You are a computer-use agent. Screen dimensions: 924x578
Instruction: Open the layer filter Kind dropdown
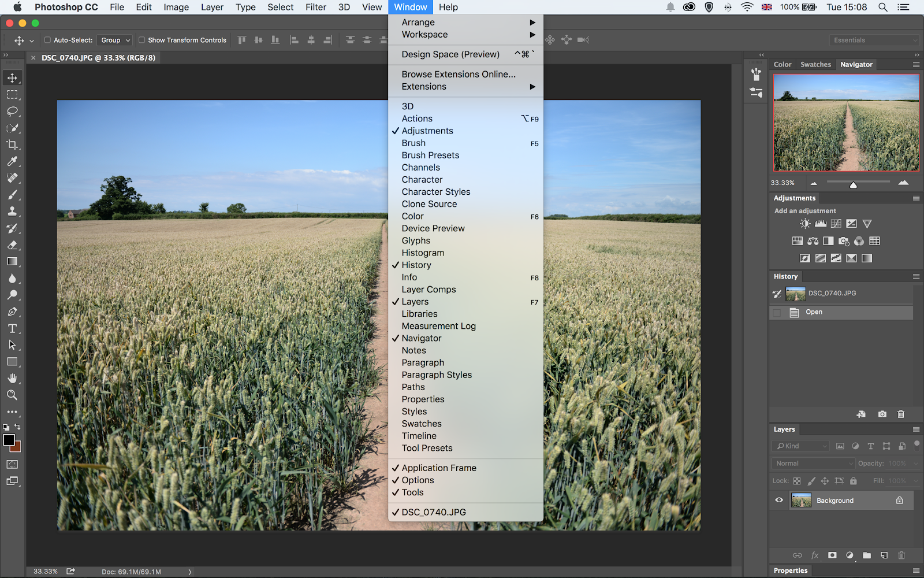tap(800, 446)
